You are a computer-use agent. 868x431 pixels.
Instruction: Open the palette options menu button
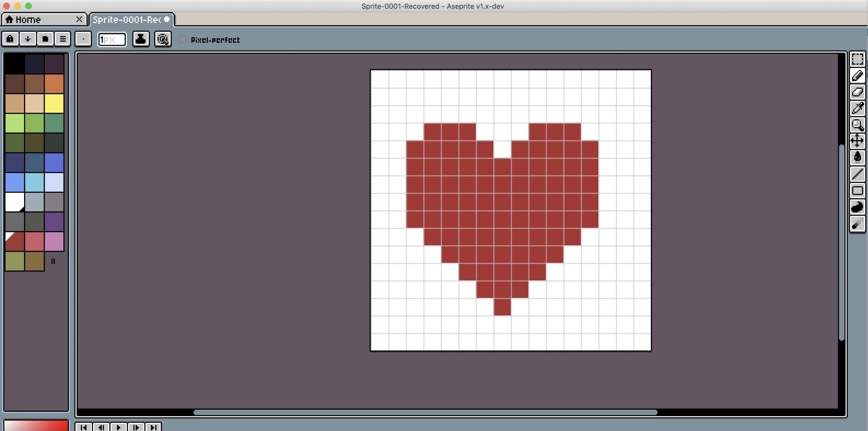coord(63,39)
